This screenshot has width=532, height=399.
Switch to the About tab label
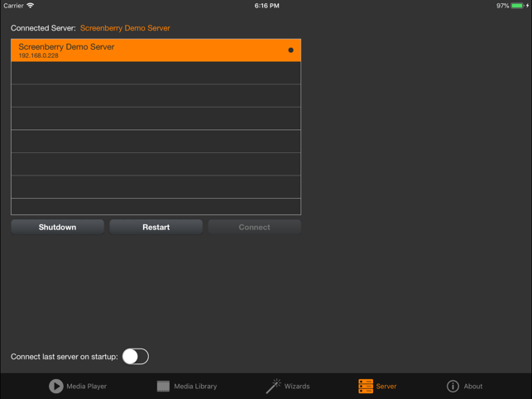473,387
